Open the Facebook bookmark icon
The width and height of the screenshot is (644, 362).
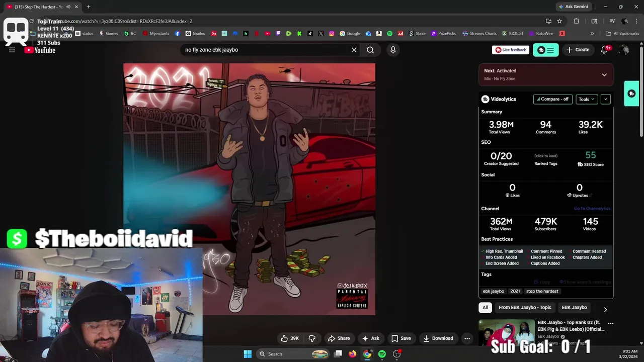click(x=178, y=34)
